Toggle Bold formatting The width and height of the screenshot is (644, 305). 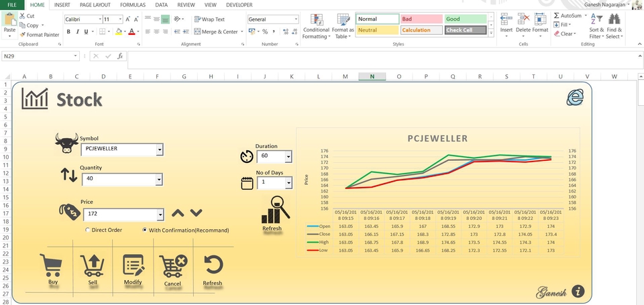pyautogui.click(x=68, y=32)
